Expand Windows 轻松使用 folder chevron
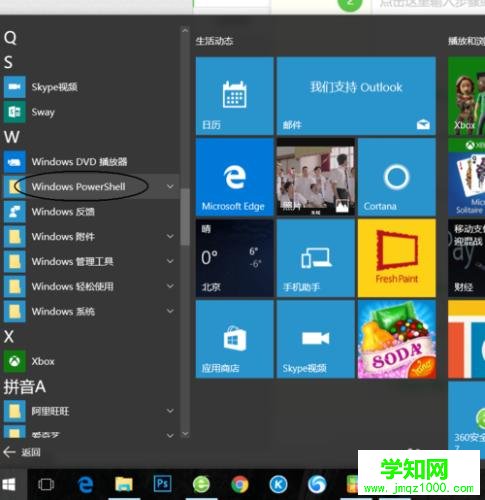This screenshot has width=485, height=500. [170, 286]
